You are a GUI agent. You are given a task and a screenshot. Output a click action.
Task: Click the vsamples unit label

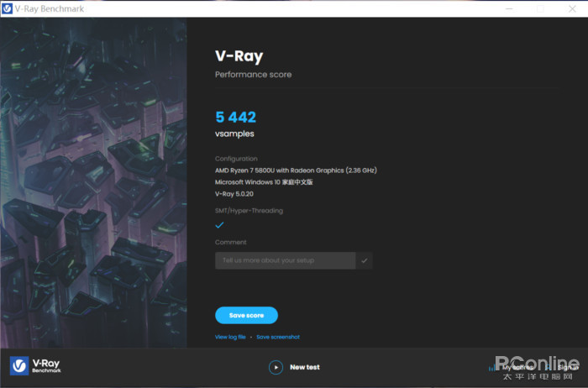234,134
